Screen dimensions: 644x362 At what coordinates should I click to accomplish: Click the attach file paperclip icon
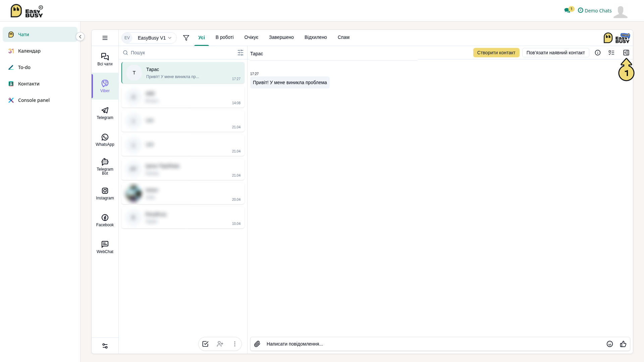(x=257, y=344)
